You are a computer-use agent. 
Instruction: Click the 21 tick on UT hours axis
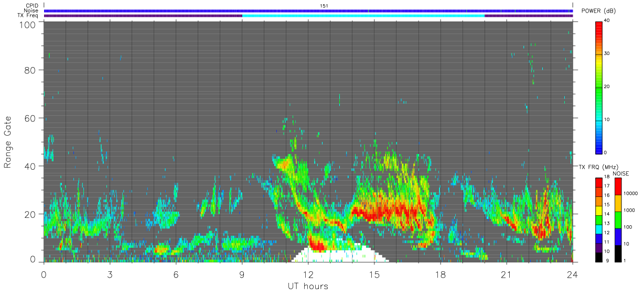click(x=506, y=274)
